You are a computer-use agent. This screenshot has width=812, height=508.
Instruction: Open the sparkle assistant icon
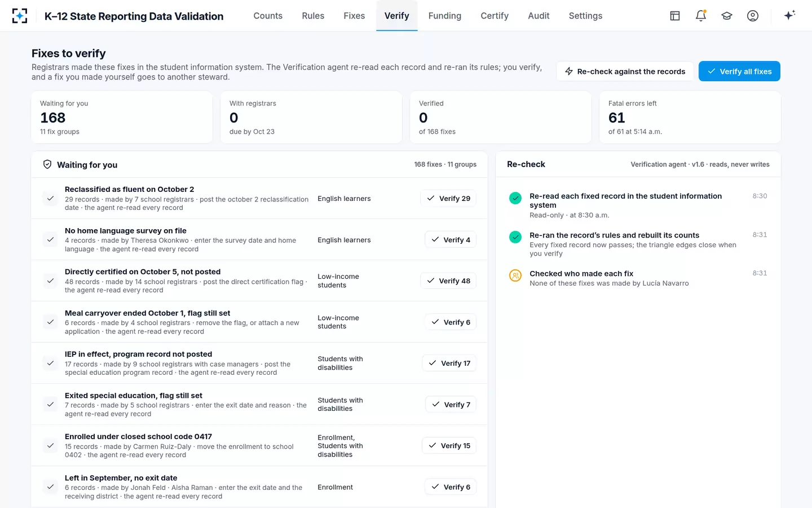tap(789, 15)
